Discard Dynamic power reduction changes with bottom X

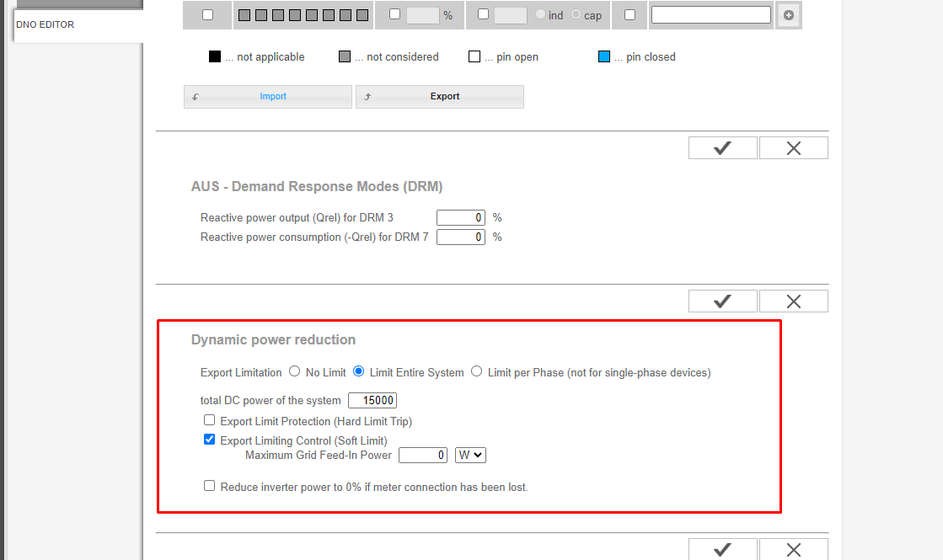point(793,550)
